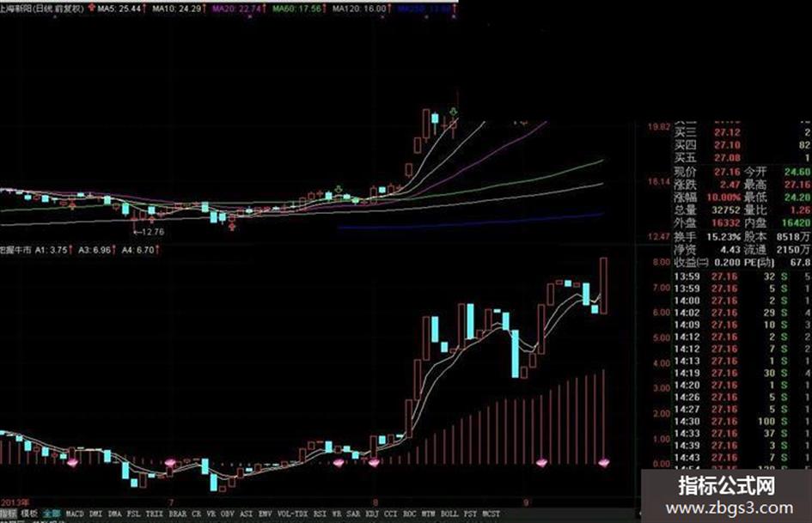
Task: Click the 14:30 trade row with 100 volume
Action: point(742,422)
